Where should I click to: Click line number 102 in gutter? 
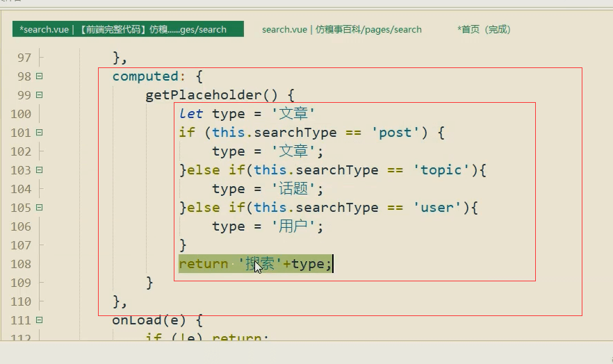pos(21,151)
